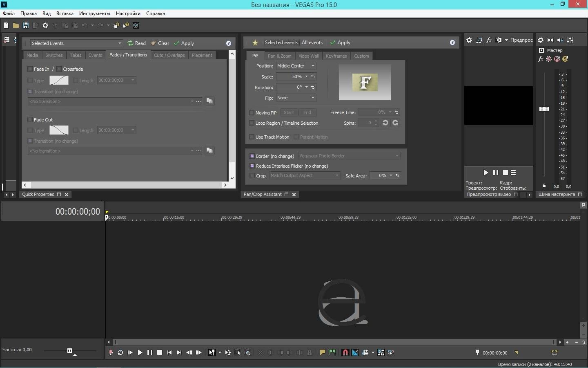588x368 pixels.
Task: Toggle split screen view in video preview
Action: [x=499, y=40]
